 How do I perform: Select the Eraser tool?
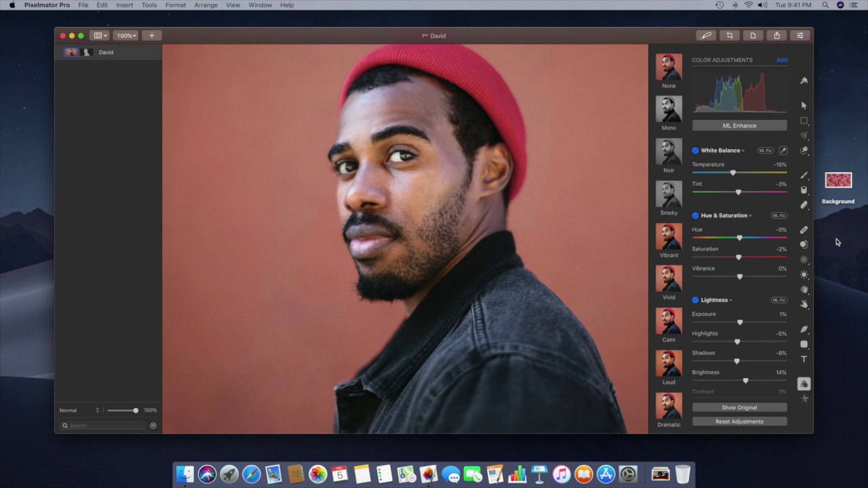[x=804, y=205]
